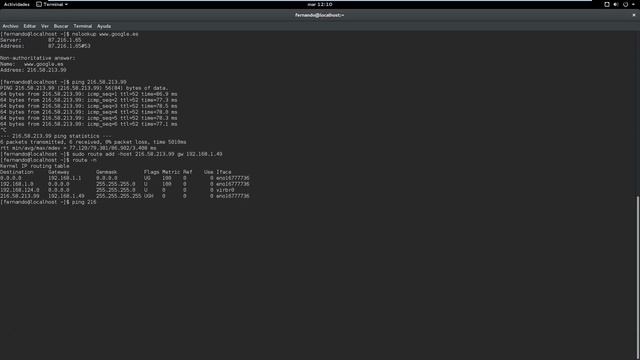The height and width of the screenshot is (360, 640).
Task: Click the Genmask column header
Action: tap(107, 172)
